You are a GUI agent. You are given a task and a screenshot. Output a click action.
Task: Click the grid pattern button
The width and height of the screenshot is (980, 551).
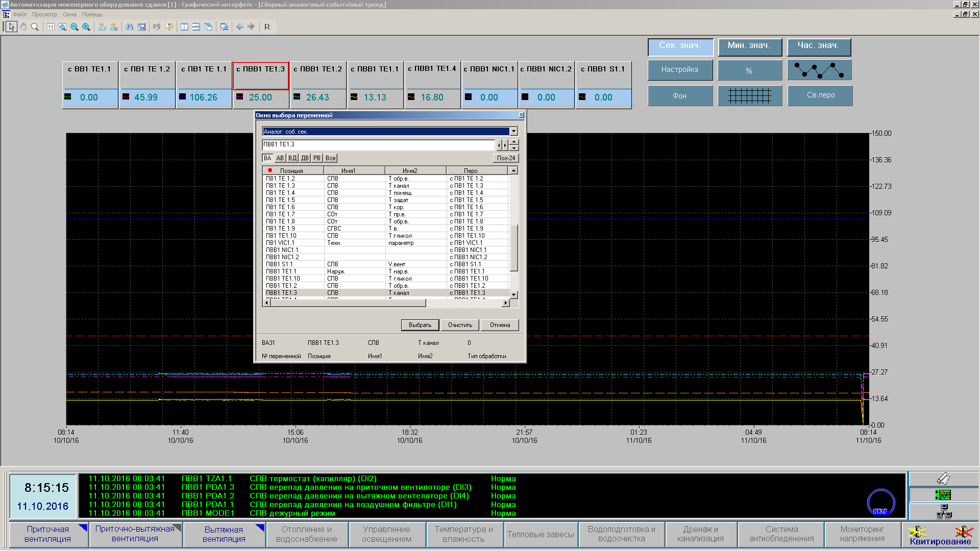point(749,95)
